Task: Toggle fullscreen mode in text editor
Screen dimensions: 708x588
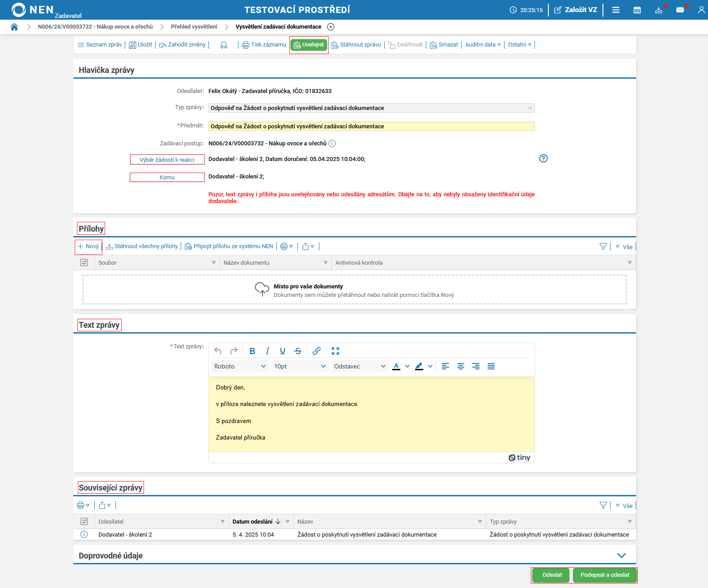Action: [x=335, y=351]
